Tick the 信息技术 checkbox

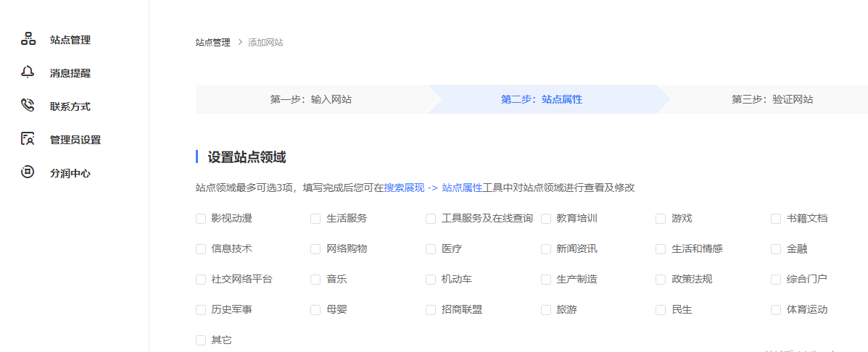point(201,249)
